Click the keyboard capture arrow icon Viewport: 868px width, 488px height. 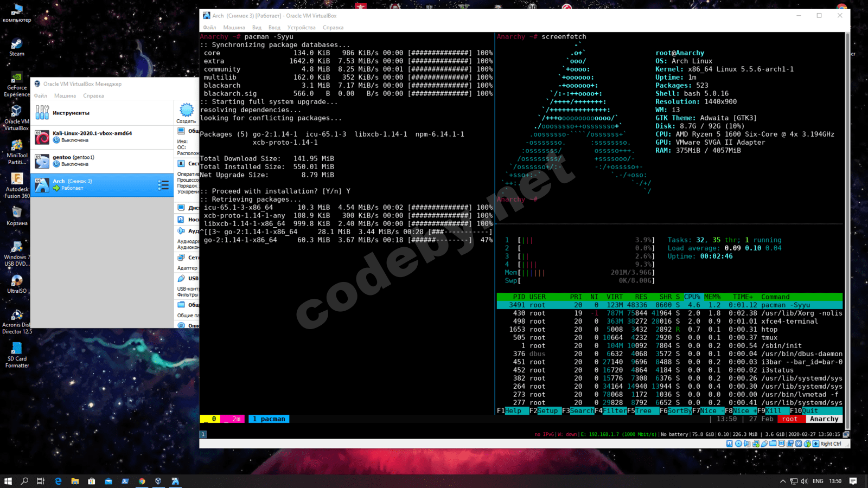coord(815,444)
